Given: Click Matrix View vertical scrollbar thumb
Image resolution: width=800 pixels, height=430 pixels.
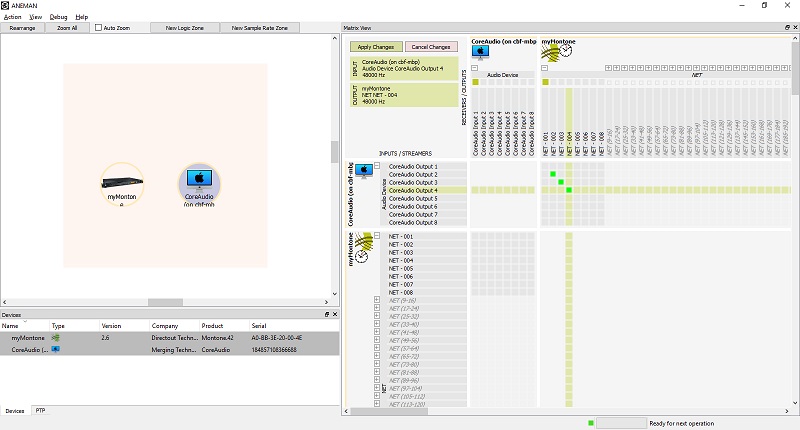Looking at the screenshot, I should (x=795, y=69).
